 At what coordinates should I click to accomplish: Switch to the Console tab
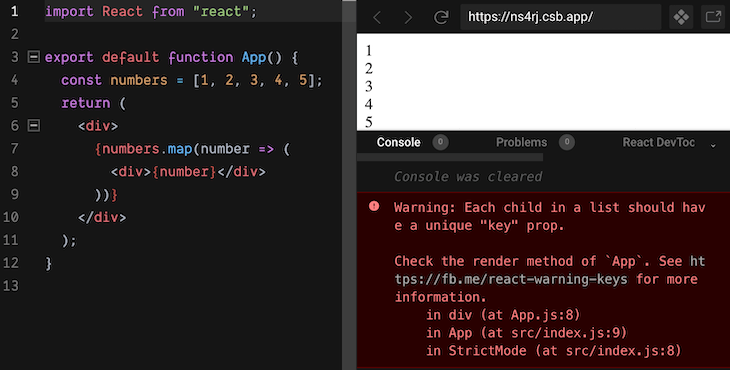point(399,142)
